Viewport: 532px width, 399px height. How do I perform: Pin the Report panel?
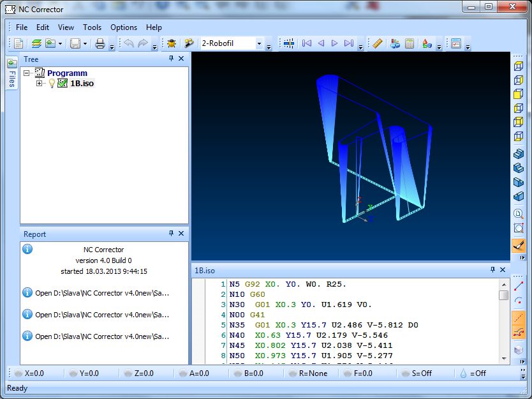pos(172,233)
